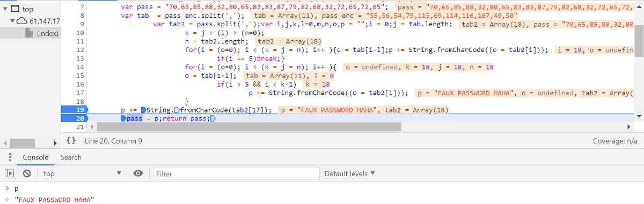
Task: Toggle the live expression eye icon
Action: (138, 173)
